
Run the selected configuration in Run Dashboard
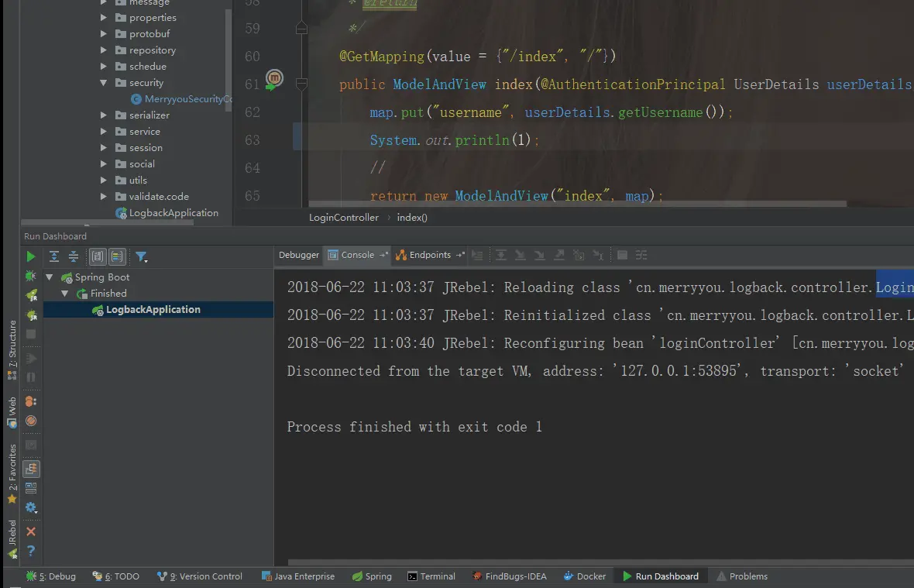(30, 256)
